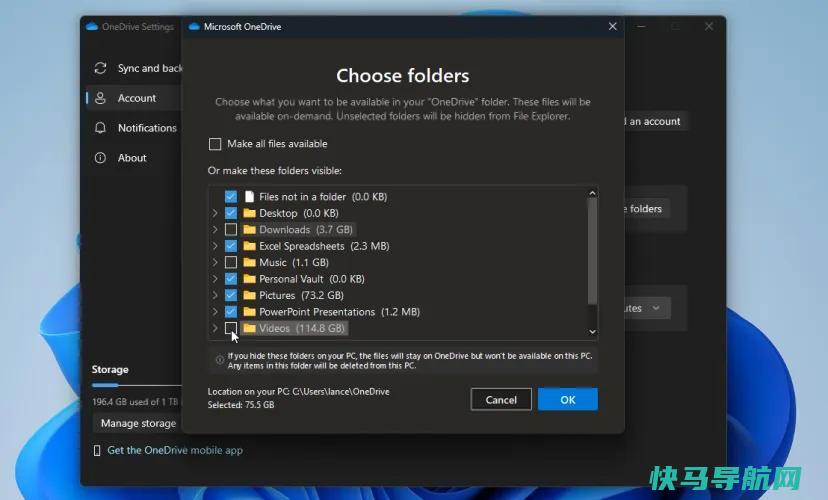Click the Desktop folder icon
Image resolution: width=828 pixels, height=500 pixels.
250,213
